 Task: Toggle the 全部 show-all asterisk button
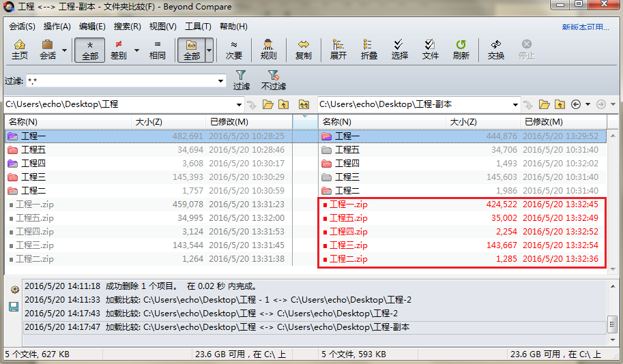coord(90,50)
